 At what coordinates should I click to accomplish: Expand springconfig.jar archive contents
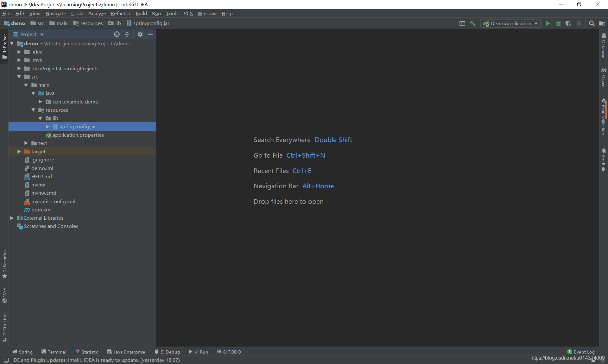pyautogui.click(x=47, y=126)
